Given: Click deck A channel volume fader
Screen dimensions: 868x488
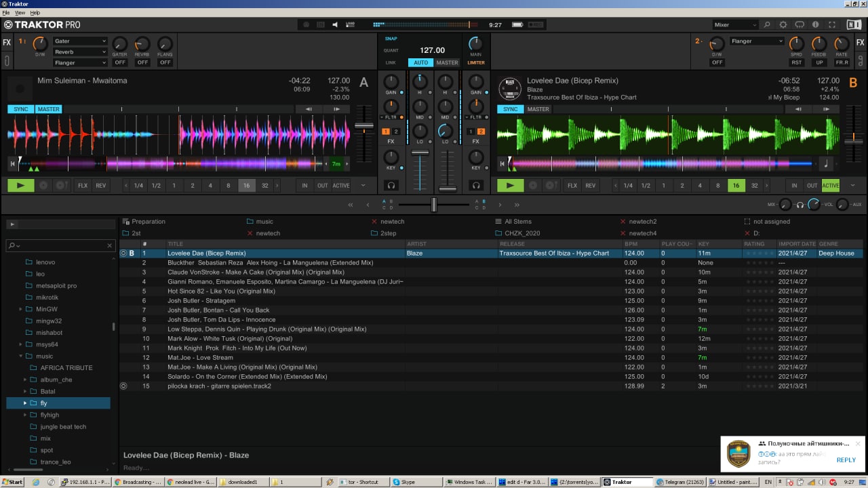Looking at the screenshot, I should tap(420, 152).
